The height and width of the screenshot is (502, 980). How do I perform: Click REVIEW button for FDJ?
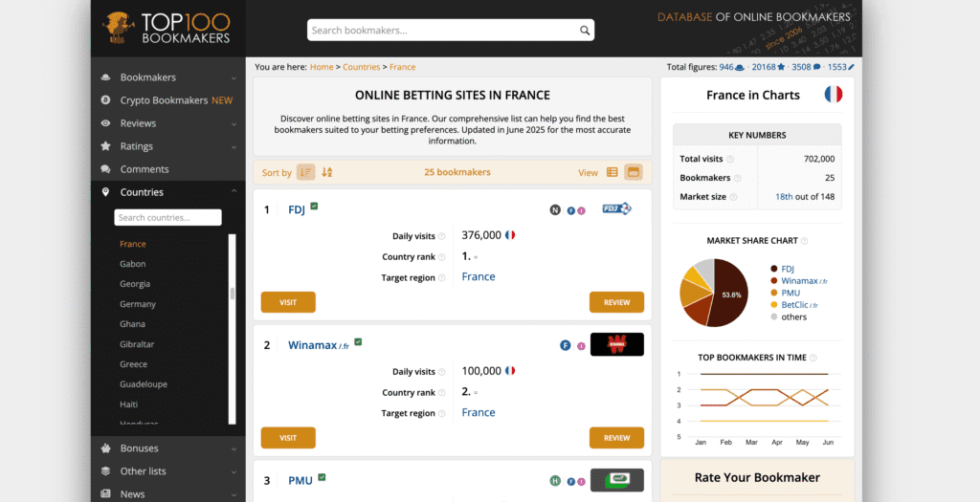click(x=617, y=302)
